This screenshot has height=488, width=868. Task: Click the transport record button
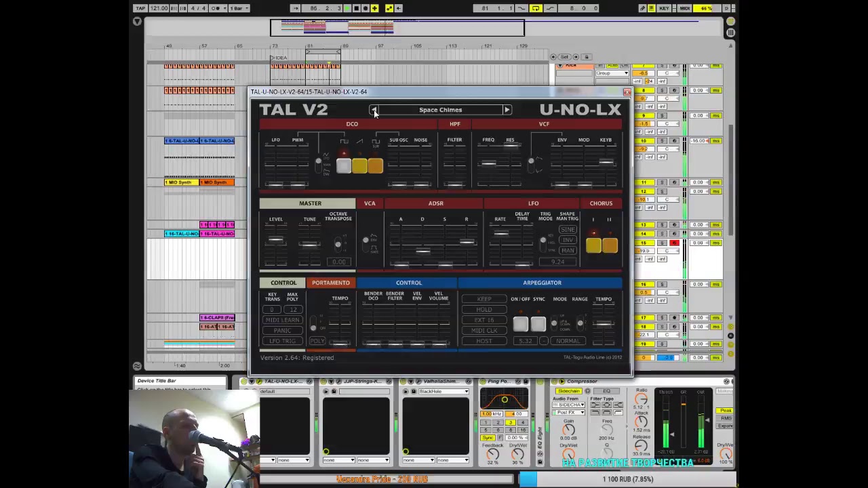pos(366,8)
